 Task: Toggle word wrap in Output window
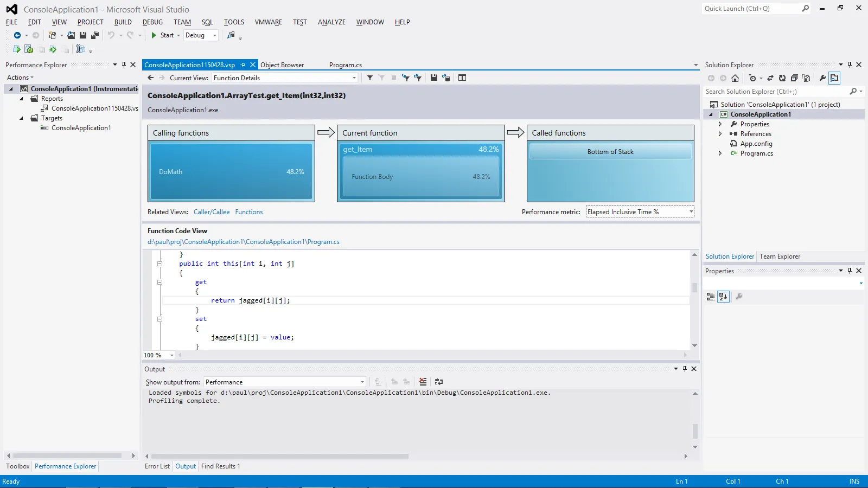point(439,382)
